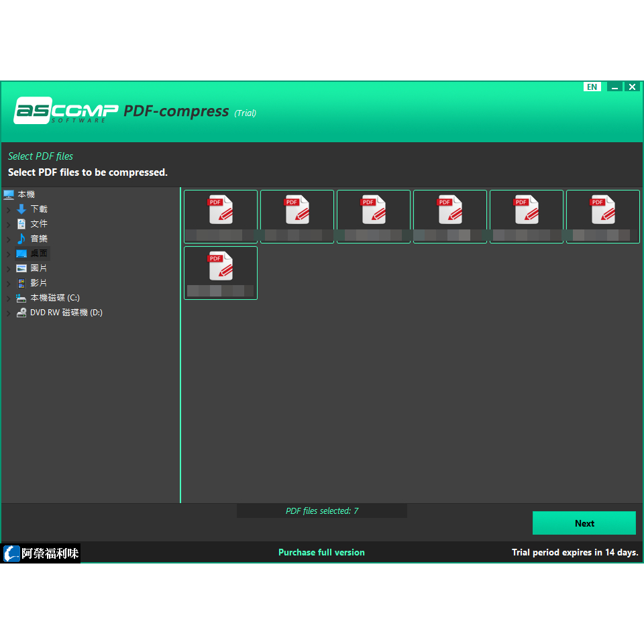Open the Purchase full version link

pyautogui.click(x=321, y=552)
